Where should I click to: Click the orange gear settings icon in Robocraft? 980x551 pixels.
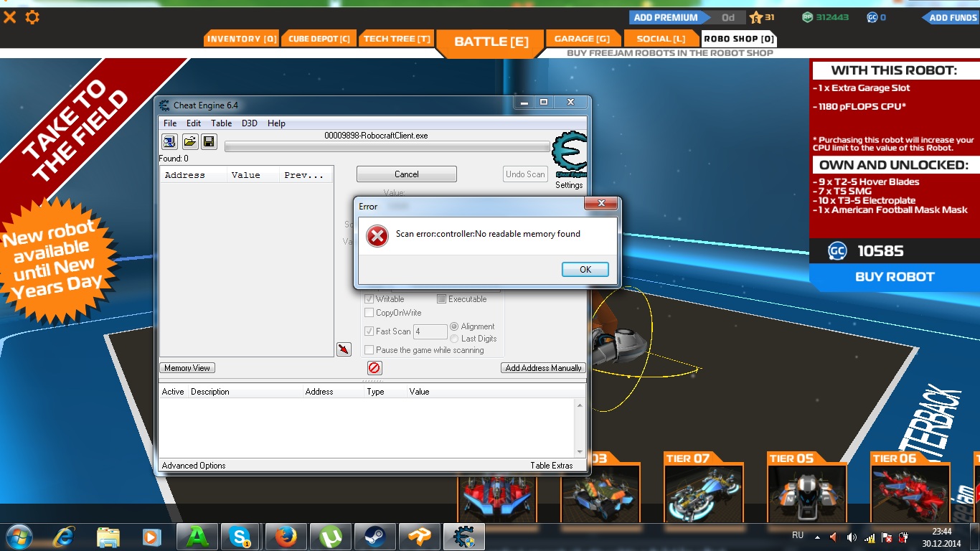point(32,17)
